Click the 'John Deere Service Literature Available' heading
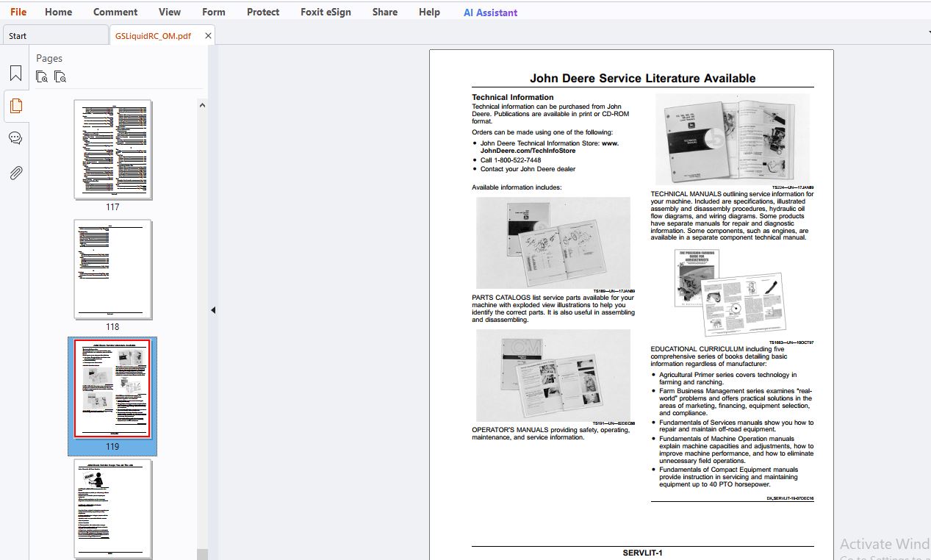Image resolution: width=931 pixels, height=560 pixels. click(642, 78)
